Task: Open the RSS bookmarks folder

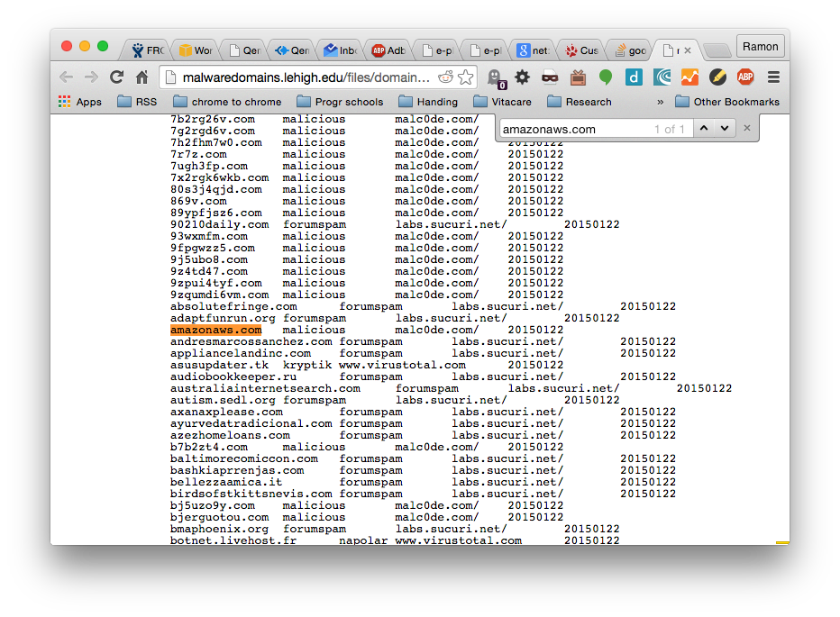Action: click(137, 102)
